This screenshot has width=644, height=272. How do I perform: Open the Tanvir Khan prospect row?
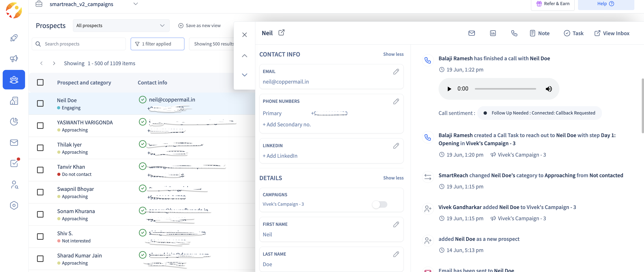point(142,170)
